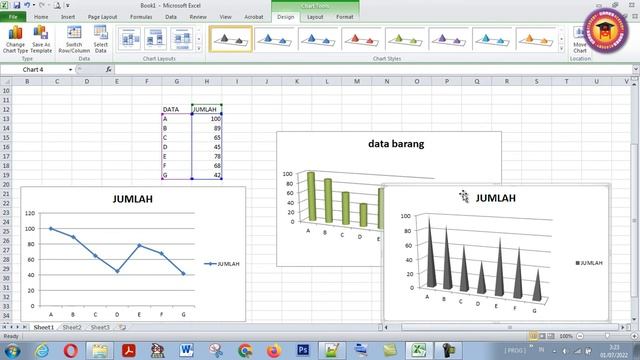This screenshot has height=360, width=640.
Task: Switch to Chart Tools Layout tab
Action: (x=315, y=17)
